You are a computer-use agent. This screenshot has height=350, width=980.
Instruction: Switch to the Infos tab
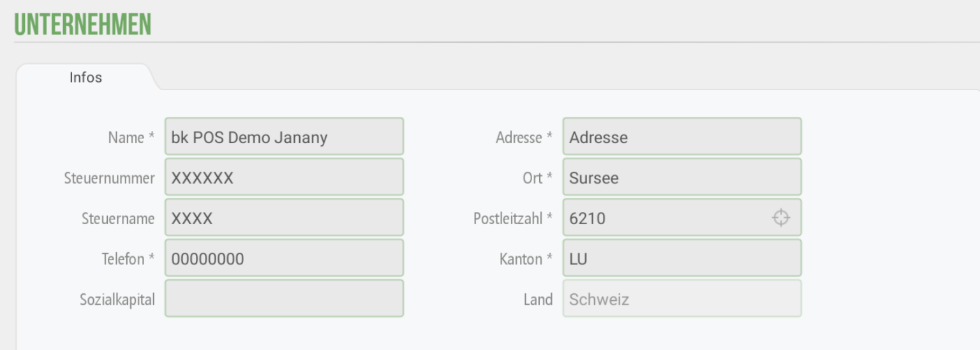(85, 77)
